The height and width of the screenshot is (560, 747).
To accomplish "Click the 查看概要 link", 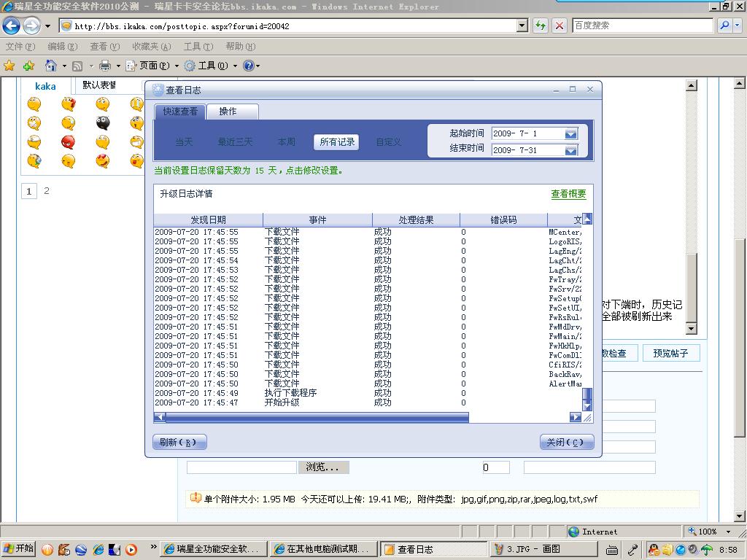I will [568, 194].
